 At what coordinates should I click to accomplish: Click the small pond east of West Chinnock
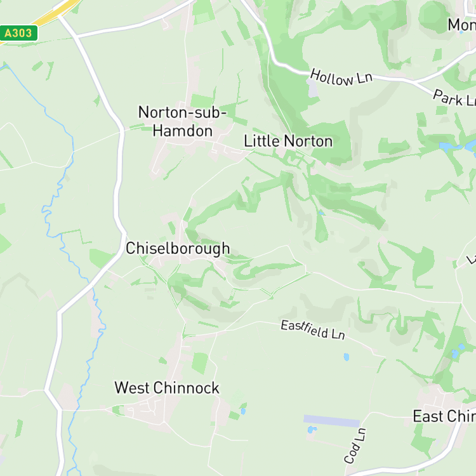click(x=243, y=411)
